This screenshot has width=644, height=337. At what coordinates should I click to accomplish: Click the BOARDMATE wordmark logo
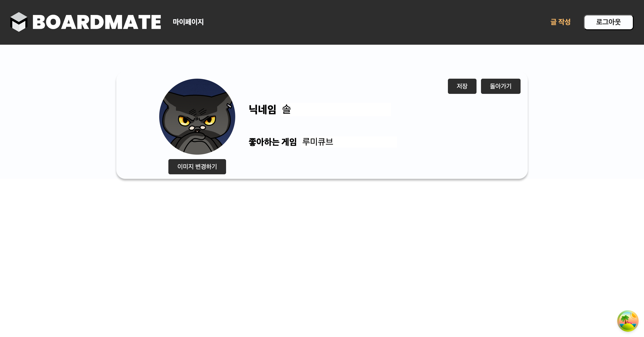pos(97,22)
